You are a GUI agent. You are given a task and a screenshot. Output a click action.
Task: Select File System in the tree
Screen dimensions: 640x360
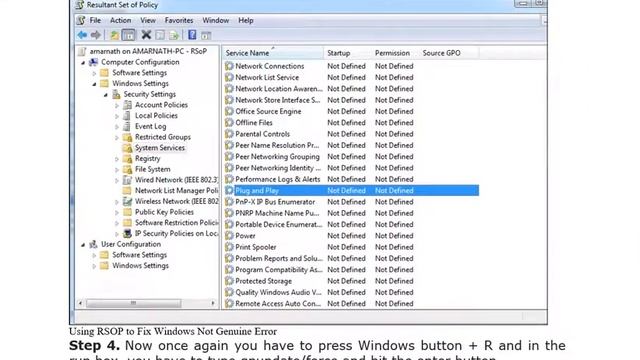click(x=153, y=169)
